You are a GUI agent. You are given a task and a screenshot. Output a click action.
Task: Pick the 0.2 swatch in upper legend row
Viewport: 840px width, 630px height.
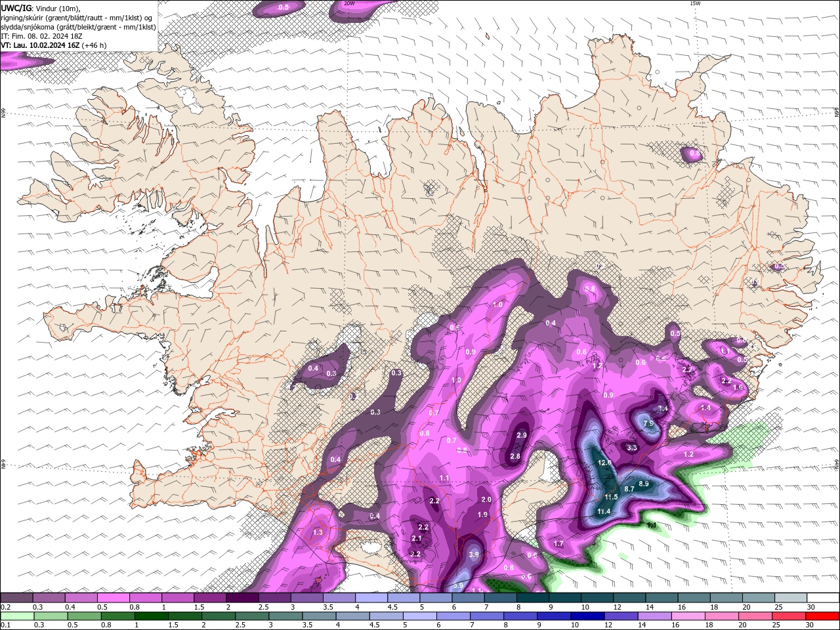(x=16, y=597)
